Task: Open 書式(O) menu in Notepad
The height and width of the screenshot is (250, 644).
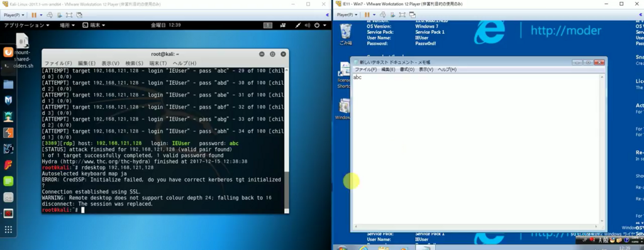Action: point(407,69)
